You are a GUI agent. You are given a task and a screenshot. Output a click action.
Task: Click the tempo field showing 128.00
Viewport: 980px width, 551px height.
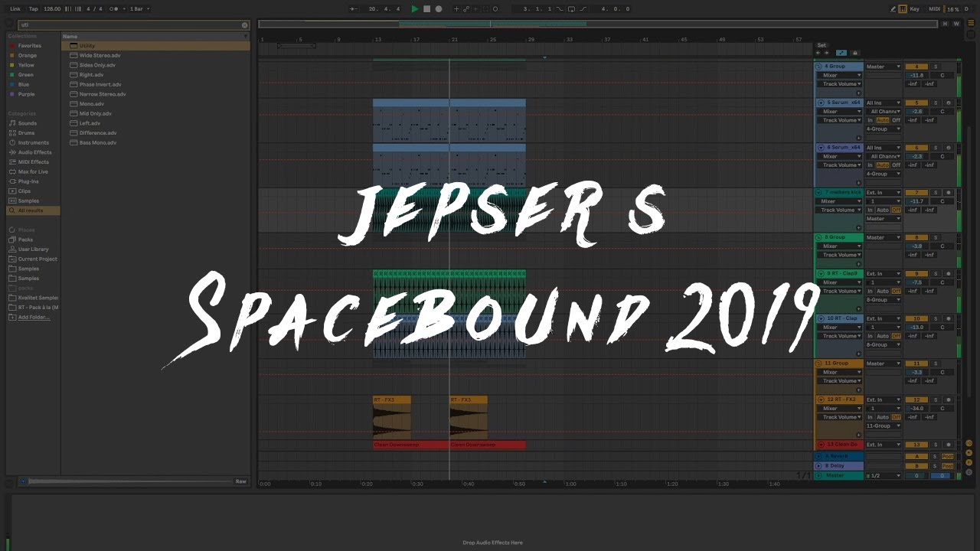tap(52, 9)
